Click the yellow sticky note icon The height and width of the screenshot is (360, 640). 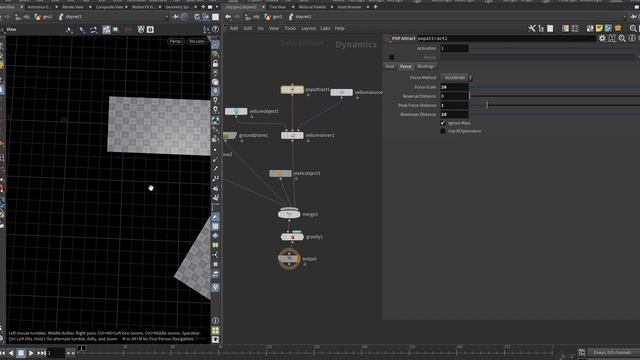click(599, 28)
